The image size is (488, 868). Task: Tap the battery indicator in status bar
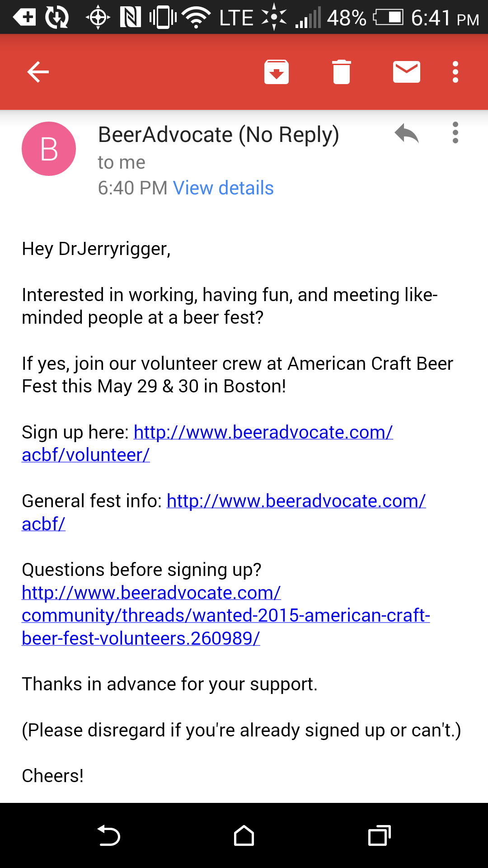tap(388, 17)
